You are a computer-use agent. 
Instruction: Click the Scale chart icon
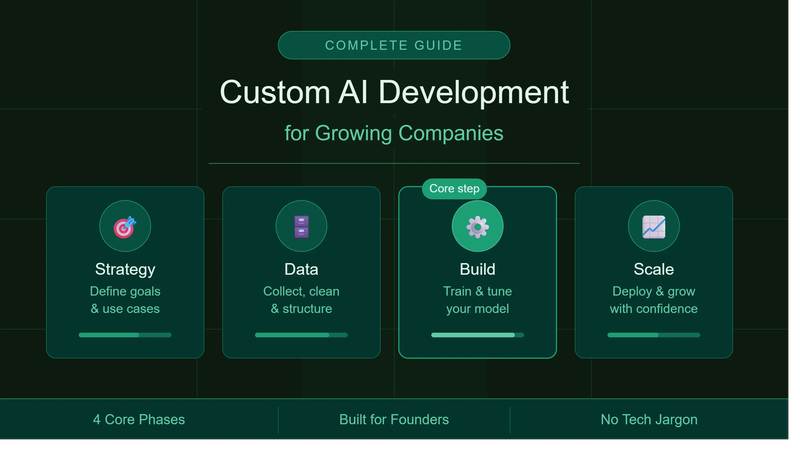[x=654, y=226]
